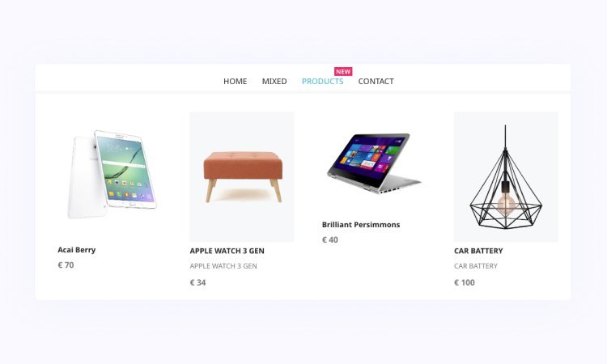Click the light bulb inside the lamp

pyautogui.click(x=507, y=204)
